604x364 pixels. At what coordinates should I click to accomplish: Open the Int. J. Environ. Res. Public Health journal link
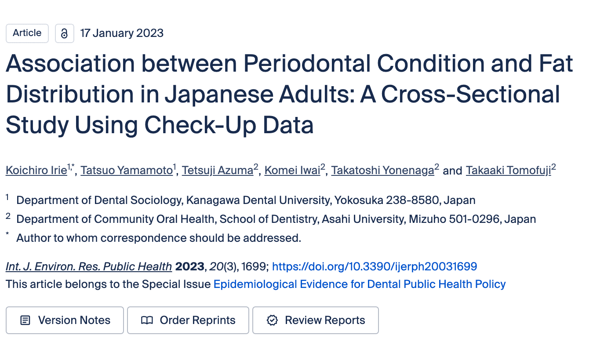(89, 267)
